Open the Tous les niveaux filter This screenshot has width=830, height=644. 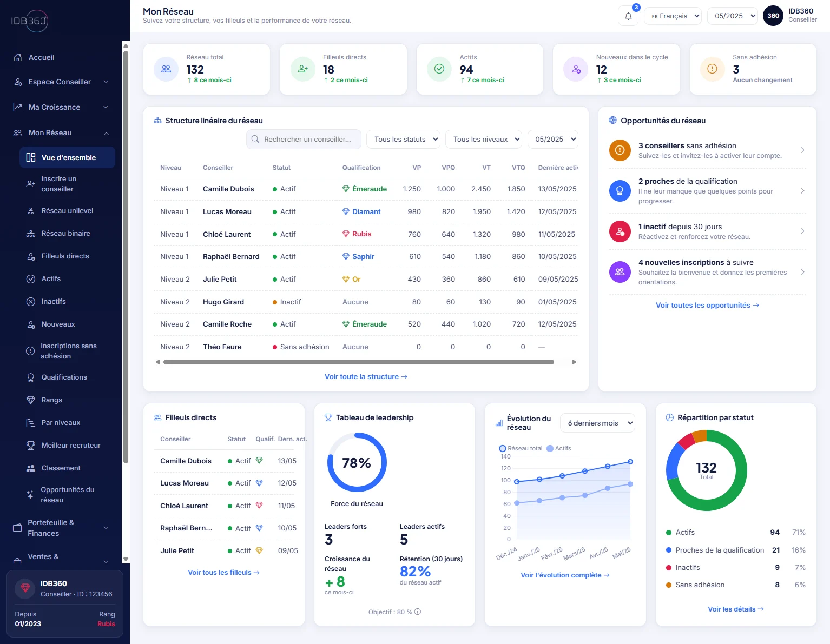pyautogui.click(x=484, y=139)
